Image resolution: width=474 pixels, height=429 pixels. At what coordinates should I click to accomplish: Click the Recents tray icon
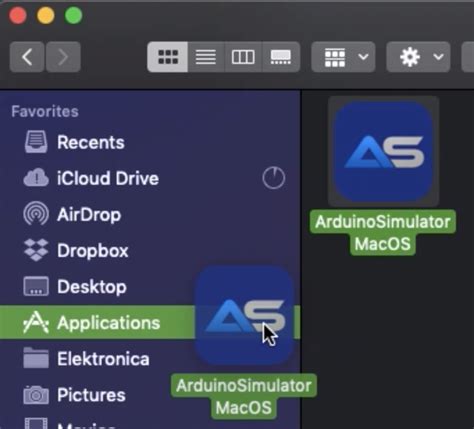tap(36, 142)
